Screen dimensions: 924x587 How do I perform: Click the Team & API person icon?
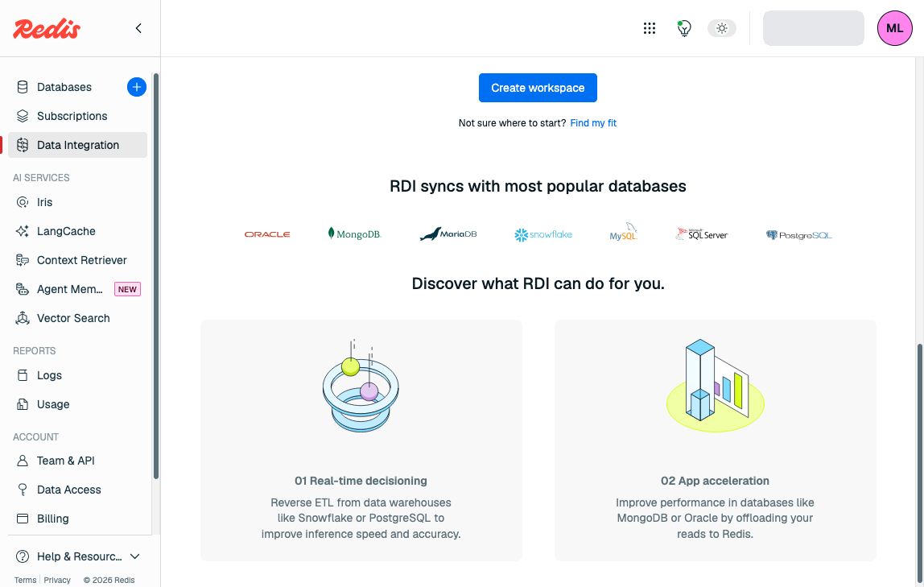(23, 461)
